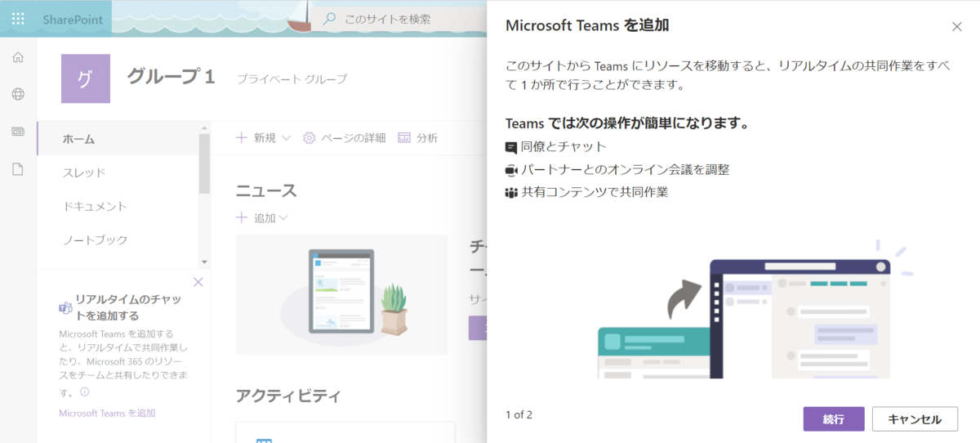Click the リアルタイムのチャットを追加する heading
Image resolution: width=980 pixels, height=443 pixels.
128,307
